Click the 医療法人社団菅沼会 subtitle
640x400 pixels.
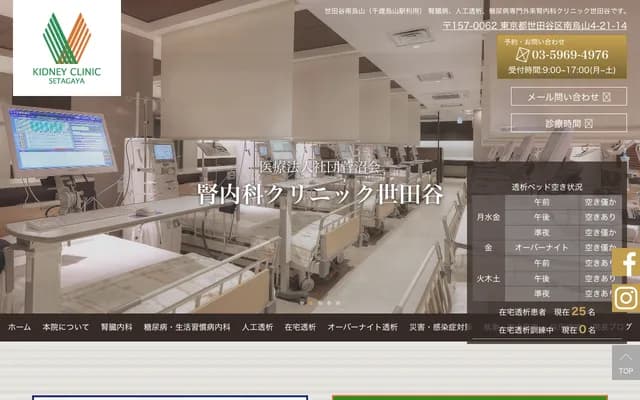click(320, 168)
